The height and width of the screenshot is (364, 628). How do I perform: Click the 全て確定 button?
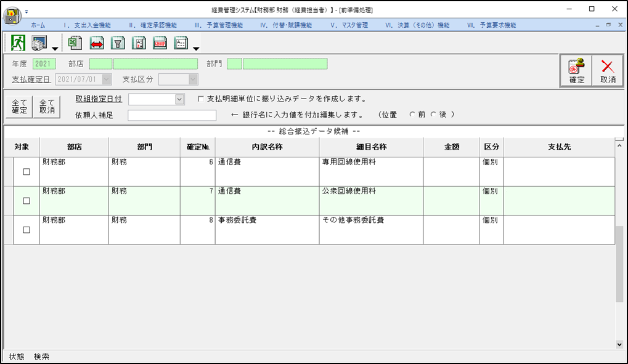click(x=19, y=107)
